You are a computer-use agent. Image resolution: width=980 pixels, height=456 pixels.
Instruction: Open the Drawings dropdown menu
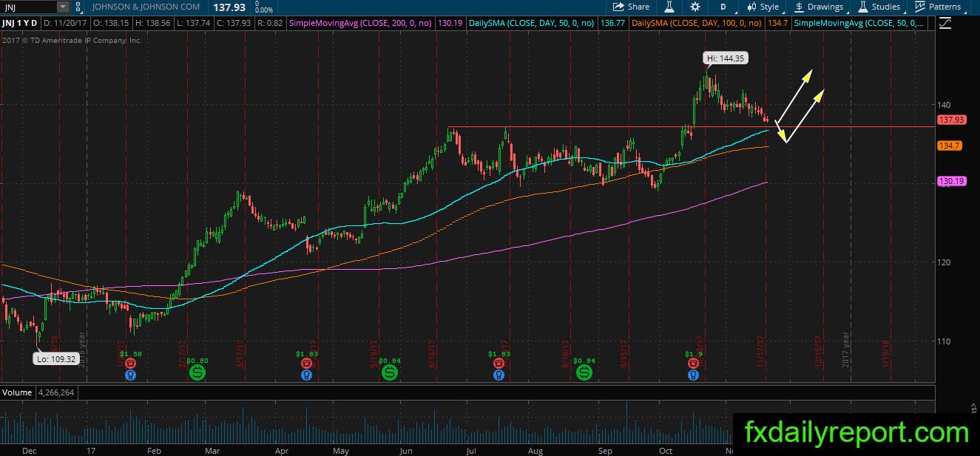coord(819,7)
